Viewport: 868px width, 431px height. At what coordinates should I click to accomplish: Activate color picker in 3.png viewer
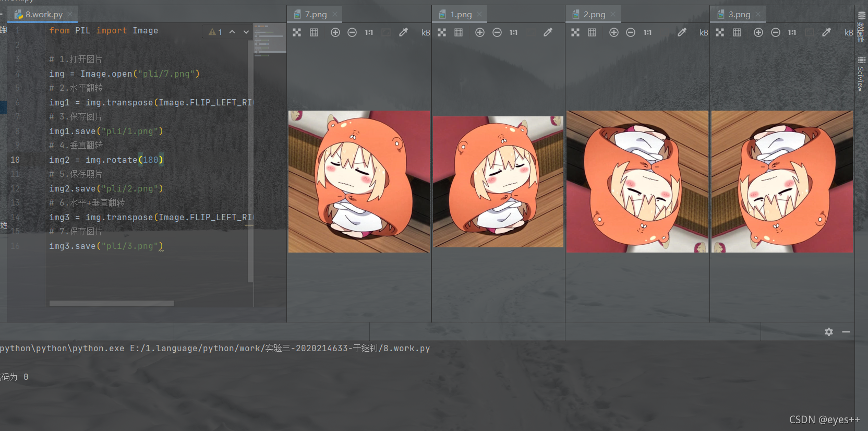click(x=826, y=32)
